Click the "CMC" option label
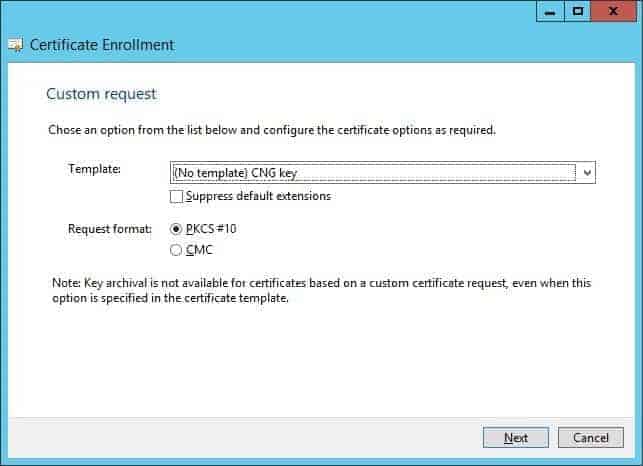 click(199, 250)
